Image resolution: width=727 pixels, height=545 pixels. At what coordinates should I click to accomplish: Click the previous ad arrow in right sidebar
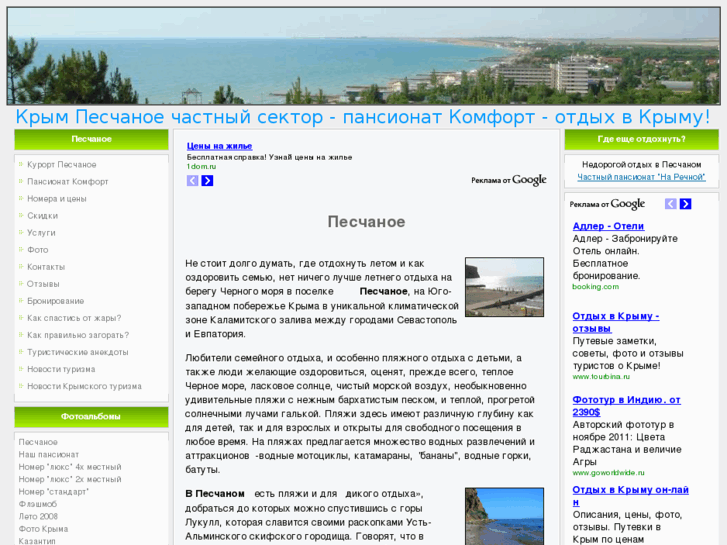(x=671, y=204)
